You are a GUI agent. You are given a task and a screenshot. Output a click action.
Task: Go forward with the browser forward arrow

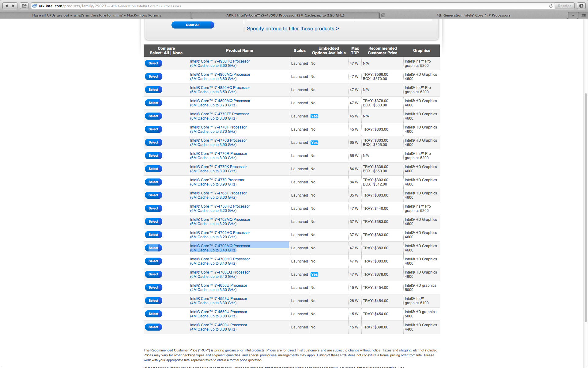coord(13,6)
